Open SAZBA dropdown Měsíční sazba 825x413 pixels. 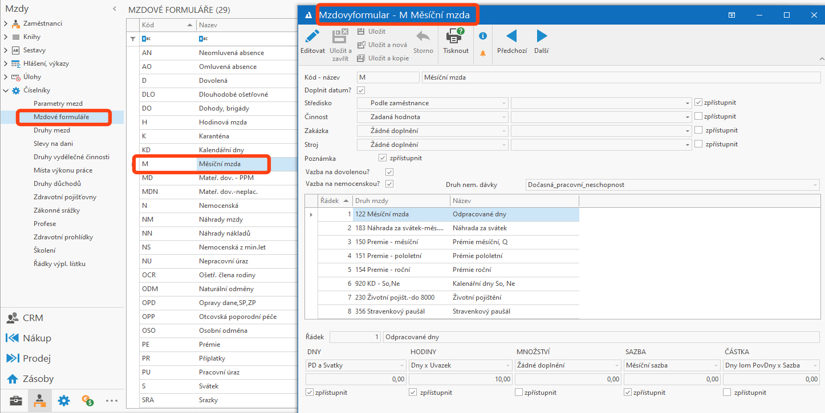click(672, 364)
